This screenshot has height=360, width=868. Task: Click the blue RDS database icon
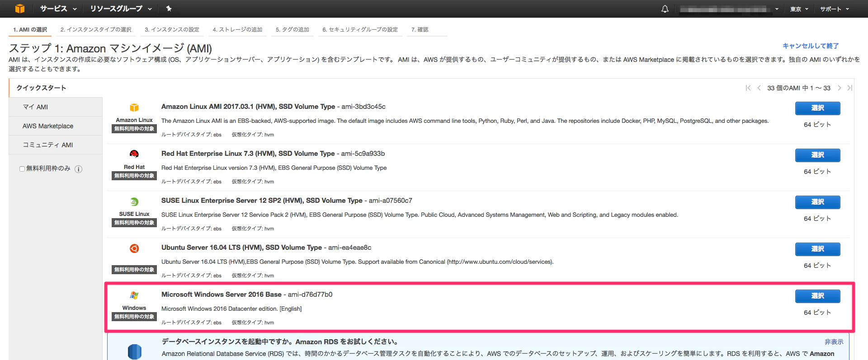pyautogui.click(x=135, y=351)
